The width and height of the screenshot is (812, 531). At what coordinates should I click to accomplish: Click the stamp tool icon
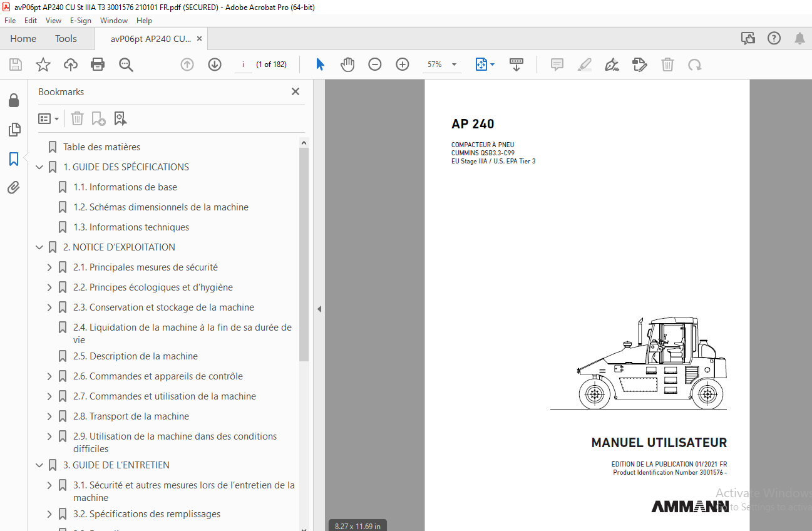click(x=640, y=64)
